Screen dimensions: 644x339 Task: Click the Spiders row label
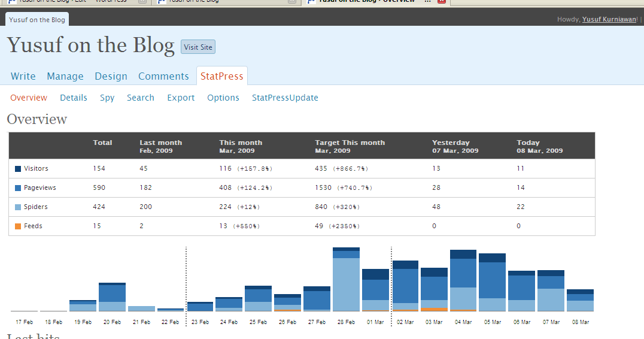(x=36, y=207)
